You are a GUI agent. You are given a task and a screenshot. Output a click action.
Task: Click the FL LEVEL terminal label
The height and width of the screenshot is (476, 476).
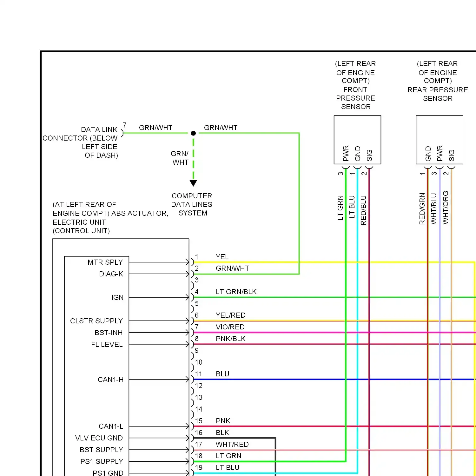pyautogui.click(x=107, y=344)
